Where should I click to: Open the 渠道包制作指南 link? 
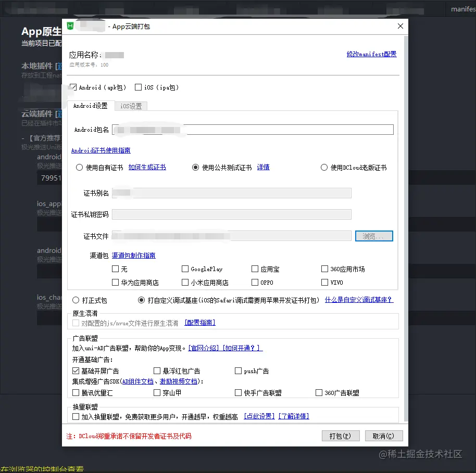point(133,255)
